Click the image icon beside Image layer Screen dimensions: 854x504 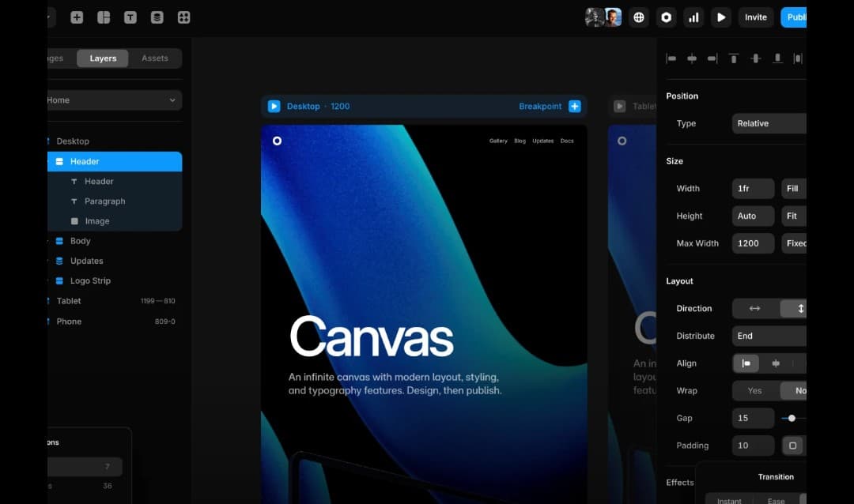point(74,221)
